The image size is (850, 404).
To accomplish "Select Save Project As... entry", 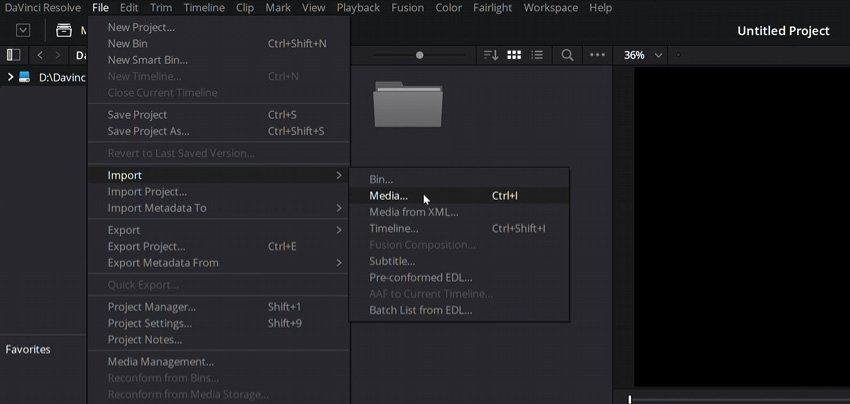I will tap(218, 131).
